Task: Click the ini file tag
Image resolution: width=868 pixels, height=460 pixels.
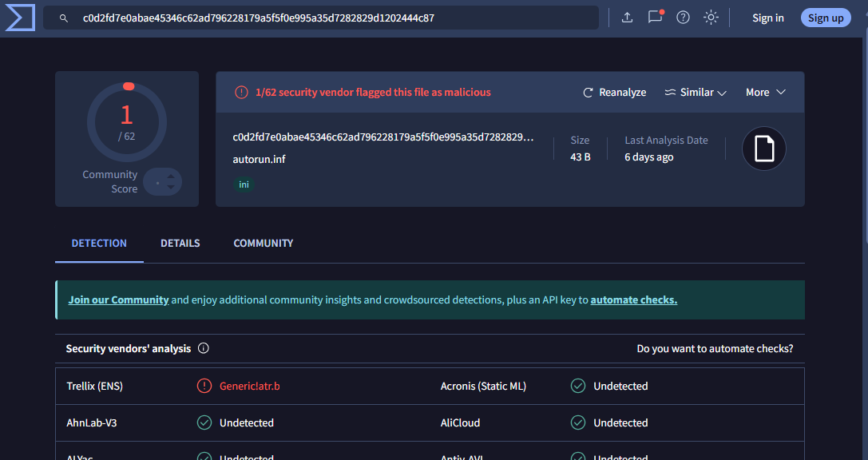Action: [244, 185]
